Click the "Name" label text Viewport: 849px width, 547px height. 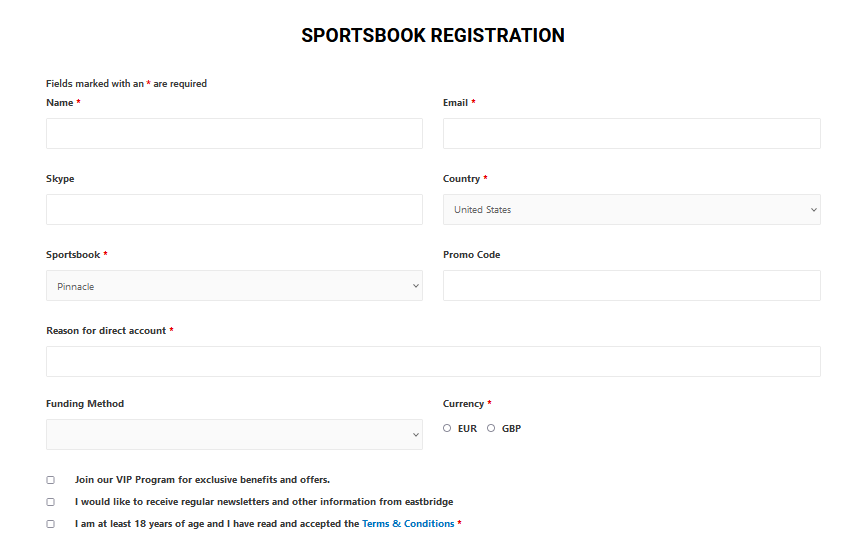tap(60, 103)
